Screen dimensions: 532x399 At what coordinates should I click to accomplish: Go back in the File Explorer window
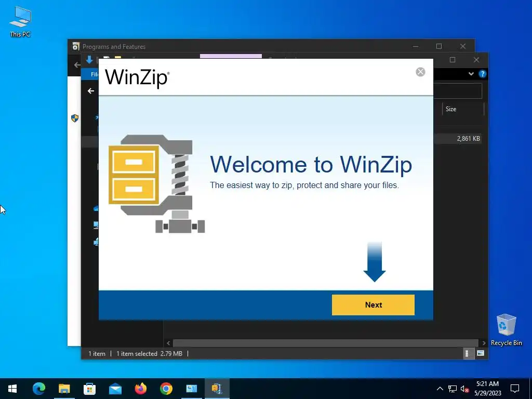[90, 91]
